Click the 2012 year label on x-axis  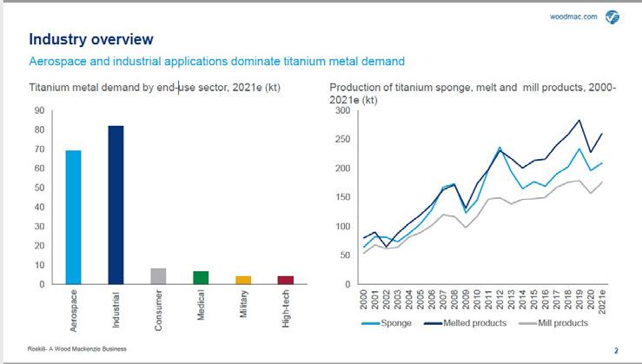pos(500,300)
